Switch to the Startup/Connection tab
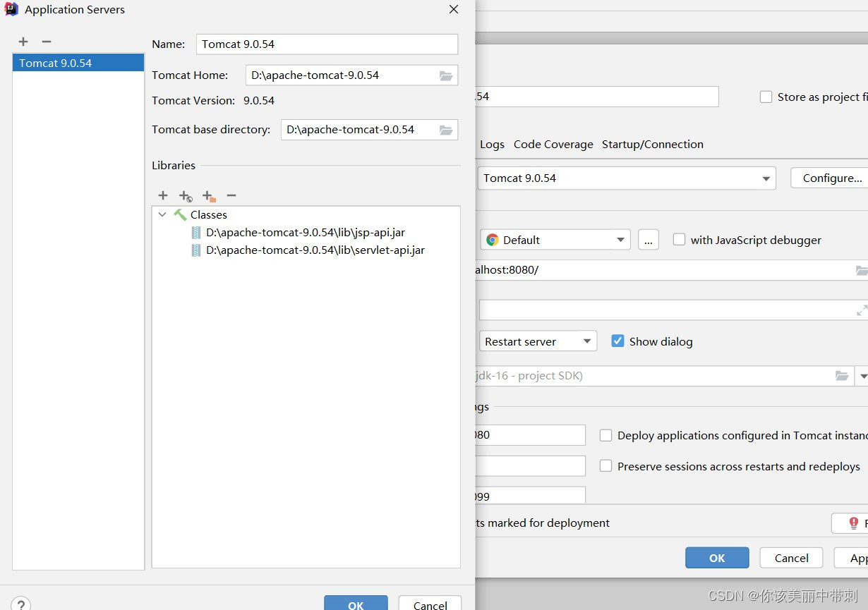The width and height of the screenshot is (868, 610). tap(653, 145)
